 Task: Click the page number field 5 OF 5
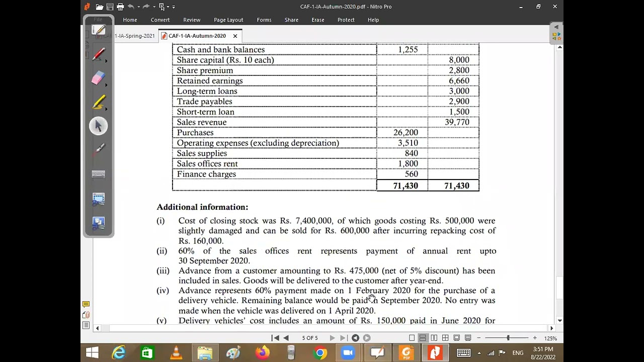[310, 338]
